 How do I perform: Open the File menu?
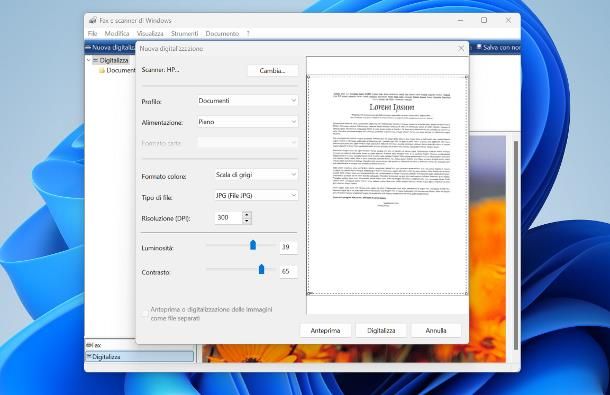point(92,34)
